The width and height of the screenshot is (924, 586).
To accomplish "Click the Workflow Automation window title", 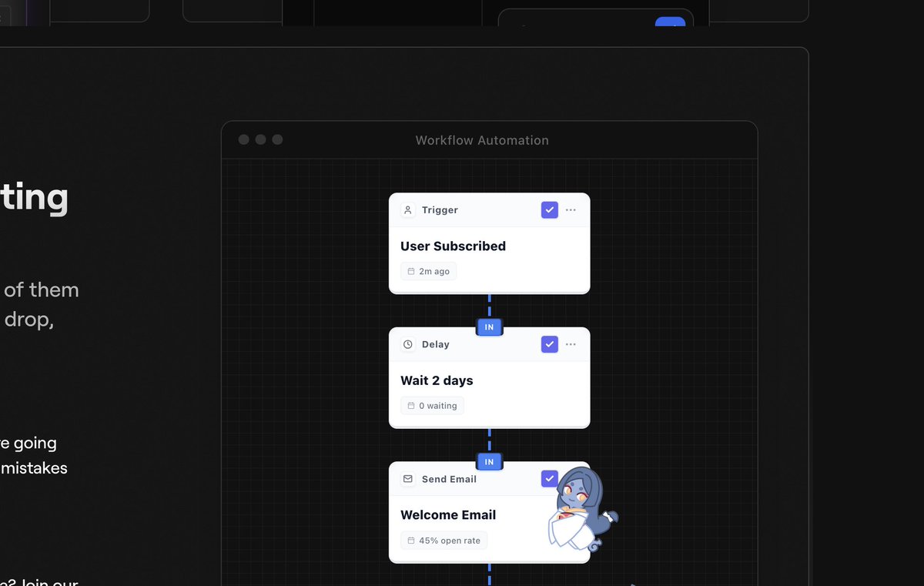I will click(x=482, y=140).
